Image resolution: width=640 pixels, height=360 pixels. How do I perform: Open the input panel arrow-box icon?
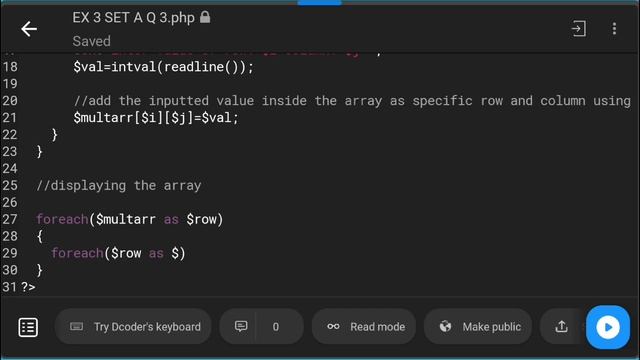click(578, 29)
